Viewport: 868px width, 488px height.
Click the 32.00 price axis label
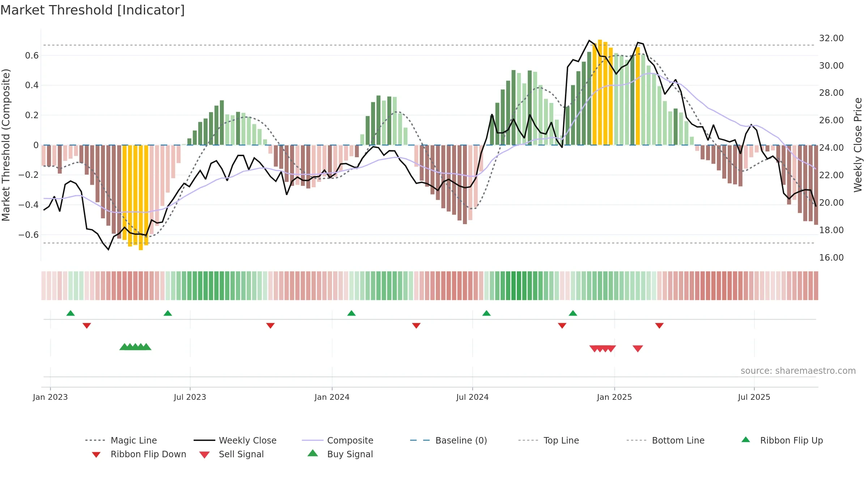(831, 38)
